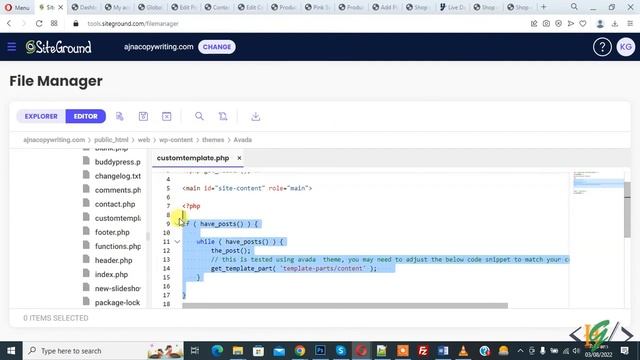
Task: Select functions.php in file list
Action: [x=112, y=246]
